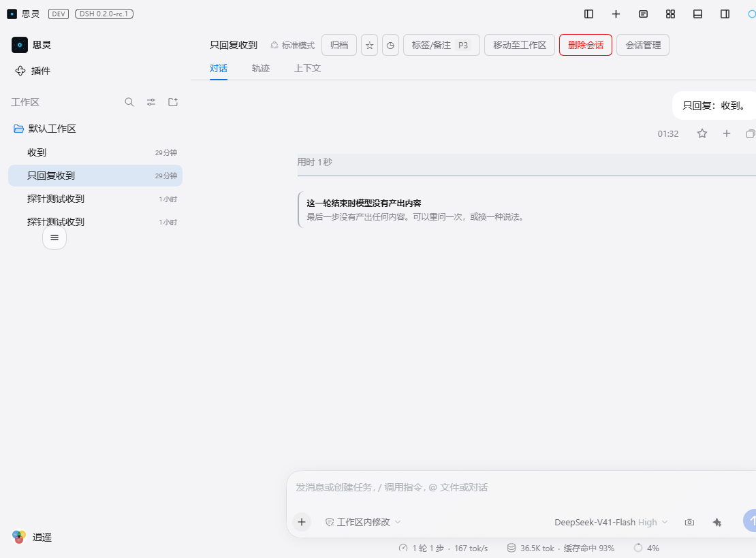Click the round hamburger menu button

(x=54, y=237)
